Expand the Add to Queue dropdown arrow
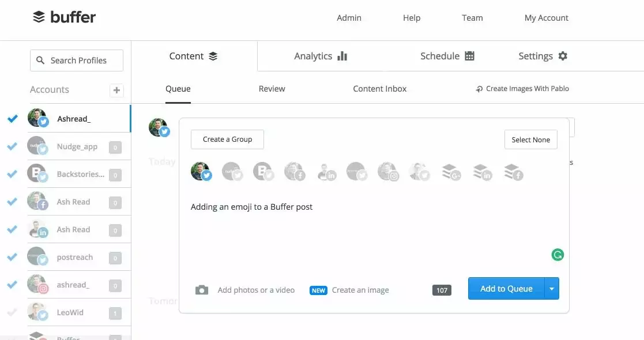 [552, 289]
